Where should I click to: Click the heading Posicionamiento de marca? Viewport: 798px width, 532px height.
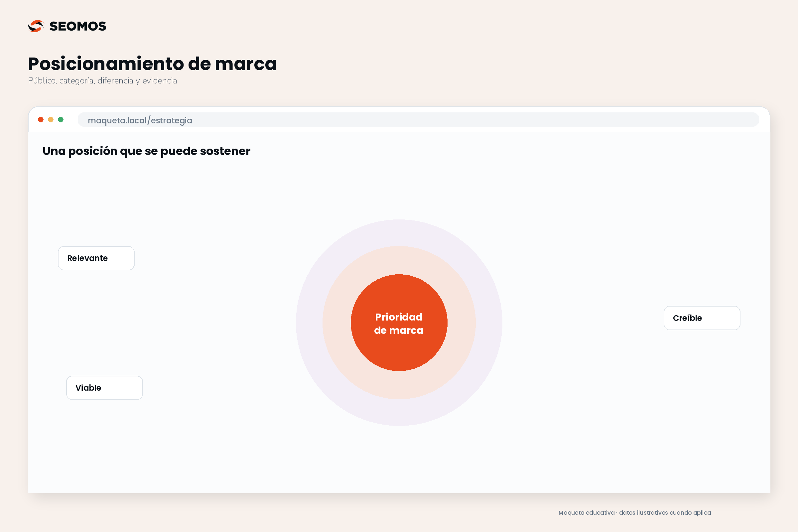pos(152,64)
